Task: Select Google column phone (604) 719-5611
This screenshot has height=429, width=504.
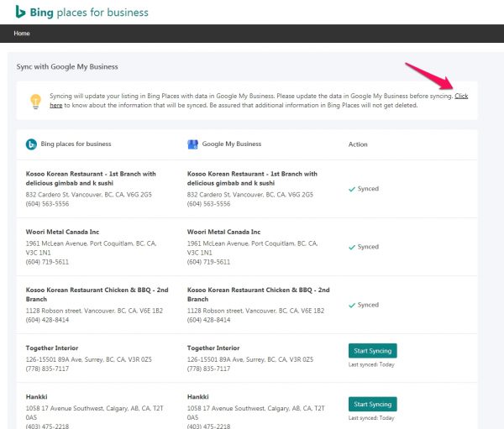Action: click(x=208, y=262)
